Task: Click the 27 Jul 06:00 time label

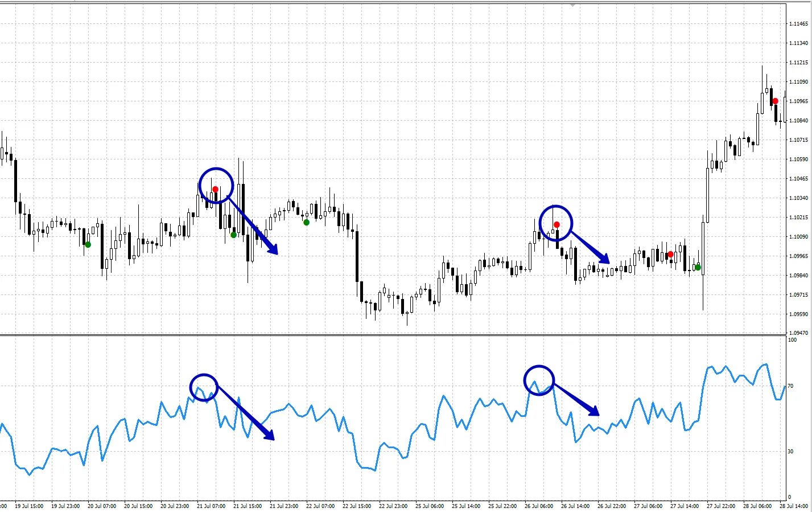Action: click(x=648, y=506)
